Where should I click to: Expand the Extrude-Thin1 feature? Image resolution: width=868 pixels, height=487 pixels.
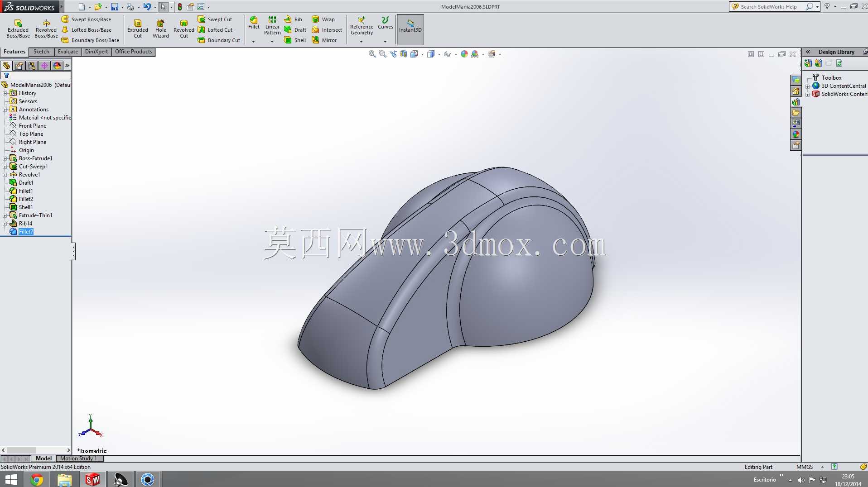pyautogui.click(x=5, y=215)
